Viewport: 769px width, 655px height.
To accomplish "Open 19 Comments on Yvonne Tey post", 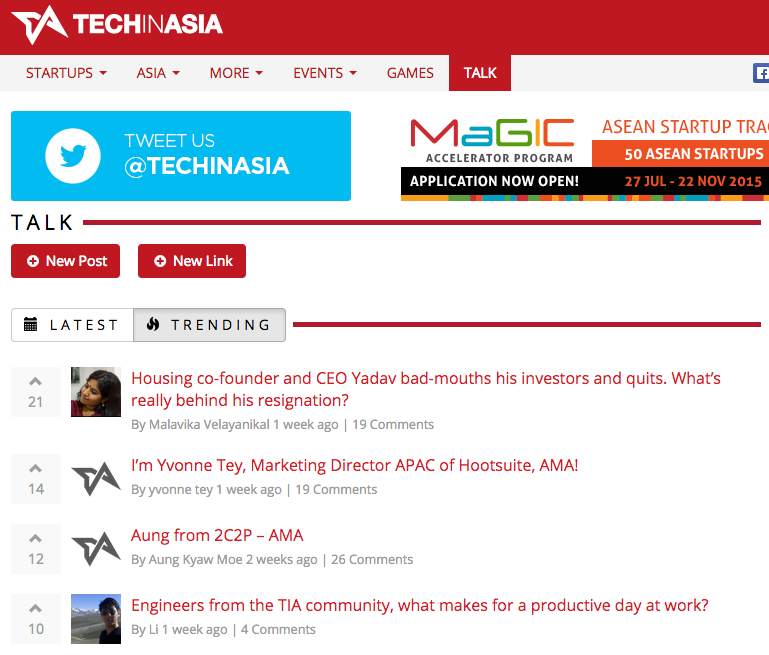I will pos(336,489).
